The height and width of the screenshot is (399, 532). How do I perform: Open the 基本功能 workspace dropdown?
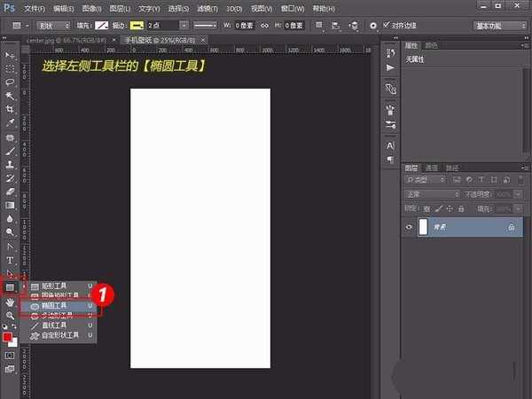pos(497,26)
